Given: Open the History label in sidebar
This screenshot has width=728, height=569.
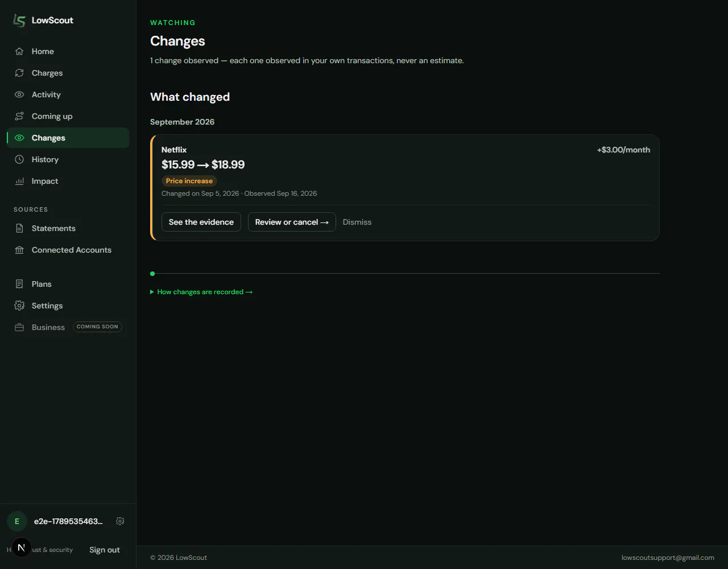Looking at the screenshot, I should [45, 159].
